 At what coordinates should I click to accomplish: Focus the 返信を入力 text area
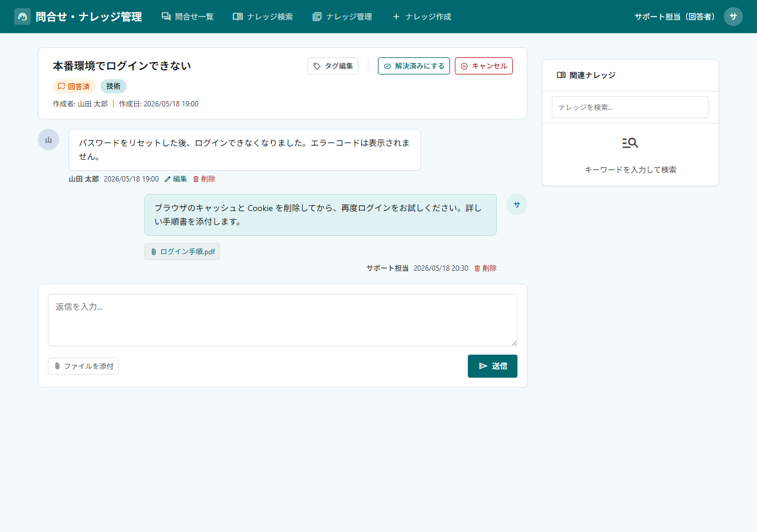(x=283, y=320)
